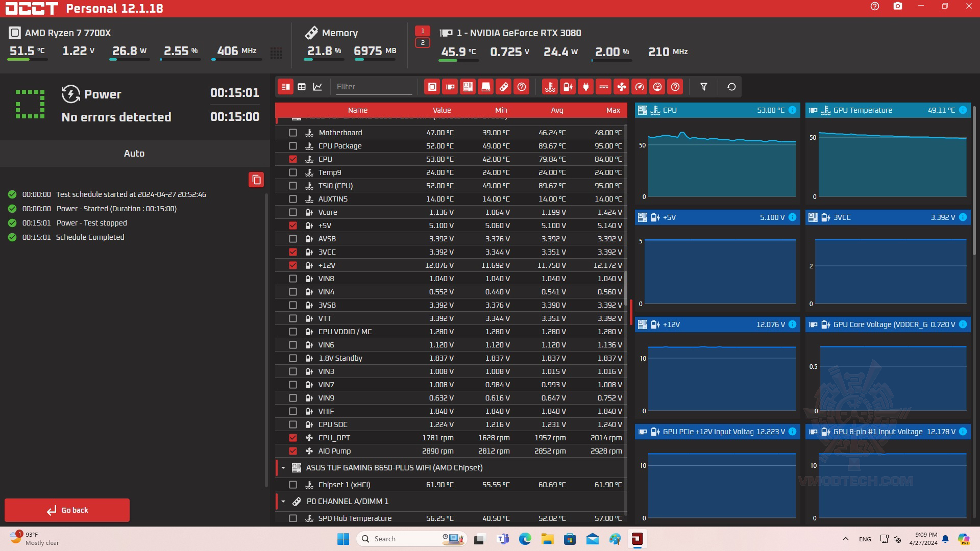This screenshot has width=980, height=551.
Task: Enable the Motherboard temperature checkbox
Action: pos(293,133)
